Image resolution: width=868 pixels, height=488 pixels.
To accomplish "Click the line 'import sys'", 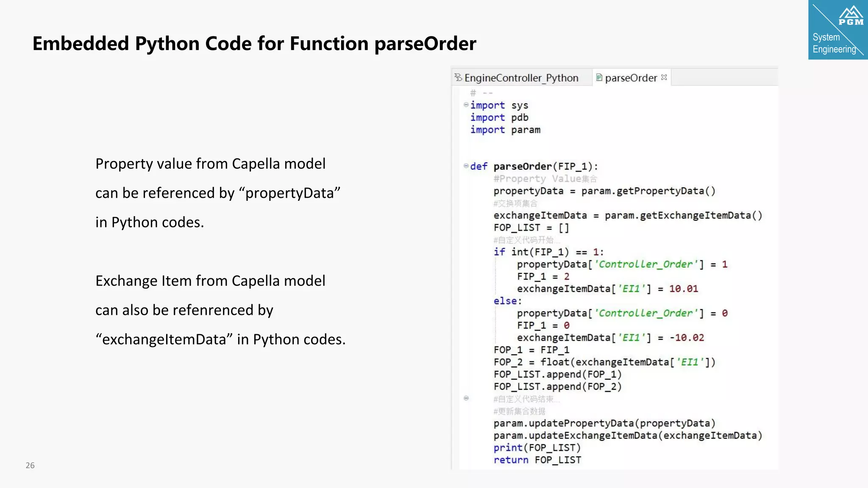I will (499, 105).
